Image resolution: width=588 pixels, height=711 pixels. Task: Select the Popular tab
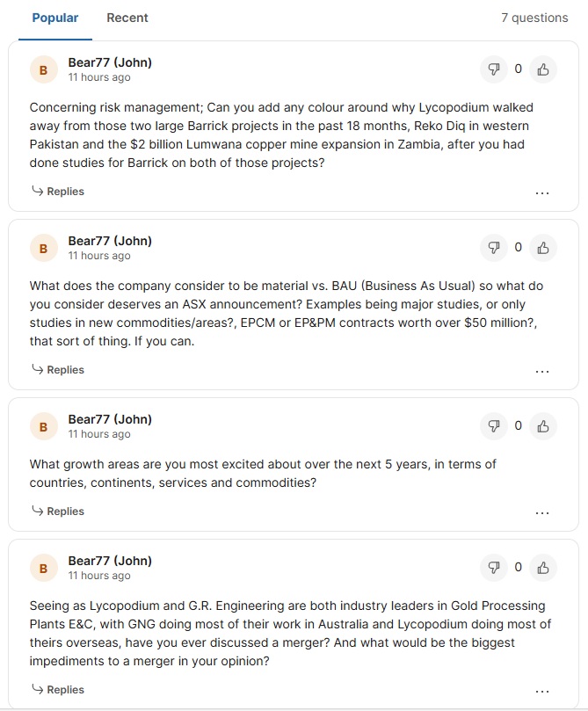pos(55,18)
